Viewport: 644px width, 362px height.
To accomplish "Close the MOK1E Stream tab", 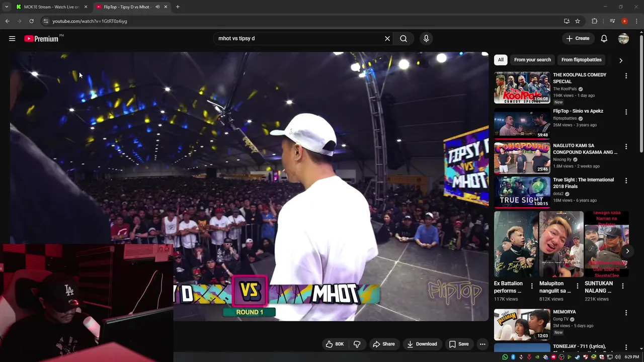I will tap(86, 7).
